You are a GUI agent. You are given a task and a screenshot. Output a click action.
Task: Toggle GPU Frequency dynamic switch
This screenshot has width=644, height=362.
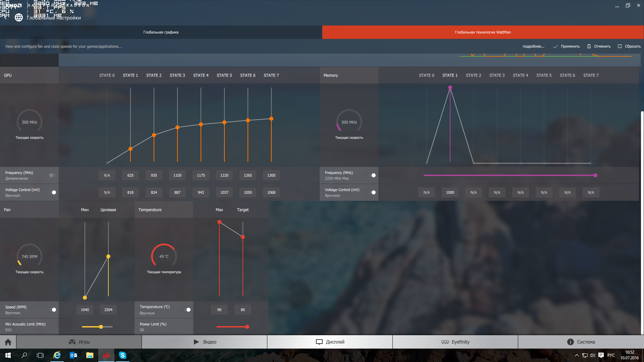pyautogui.click(x=52, y=175)
